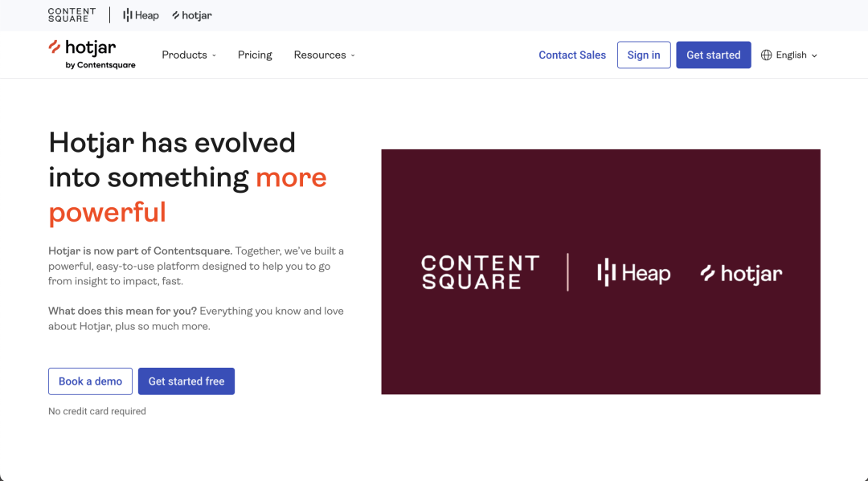
Task: Book a demo via the outlined button
Action: (x=90, y=381)
